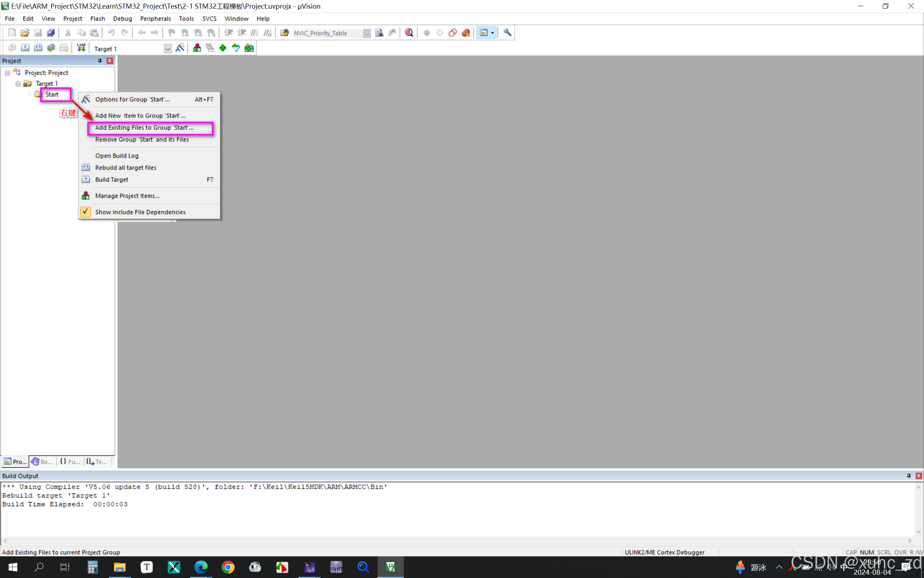Viewport: 924px width, 578px height.
Task: Switch to the Templates tab
Action: pos(97,462)
